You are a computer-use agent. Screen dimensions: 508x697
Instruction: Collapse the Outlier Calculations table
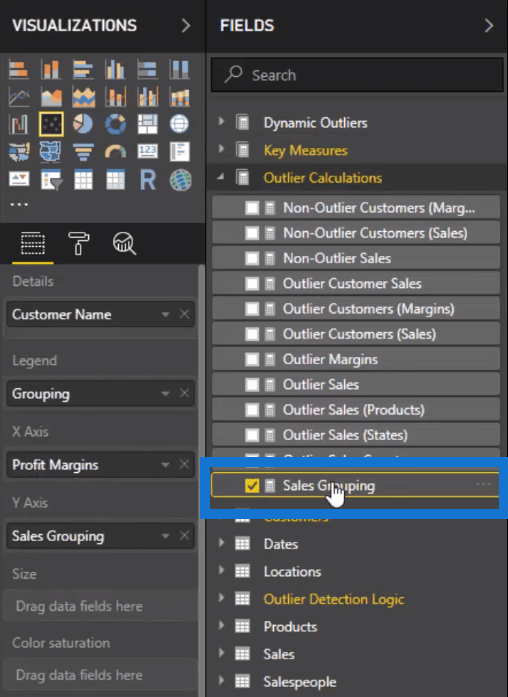click(221, 177)
